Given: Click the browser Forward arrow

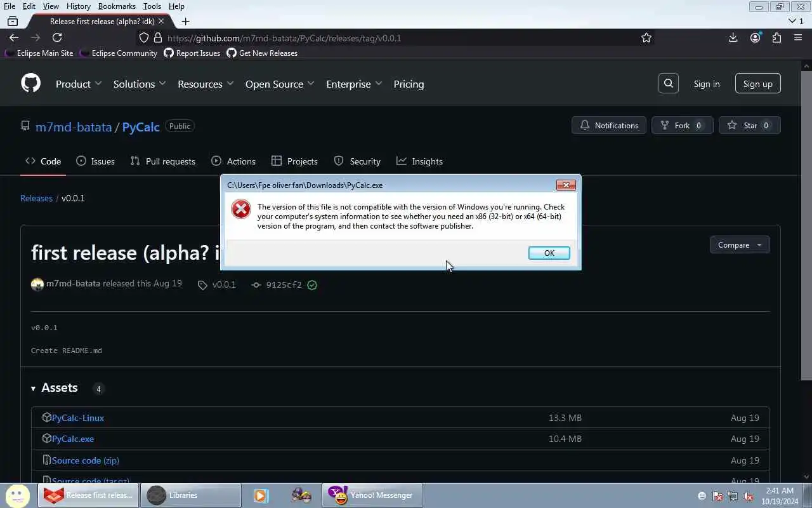Looking at the screenshot, I should pos(36,37).
